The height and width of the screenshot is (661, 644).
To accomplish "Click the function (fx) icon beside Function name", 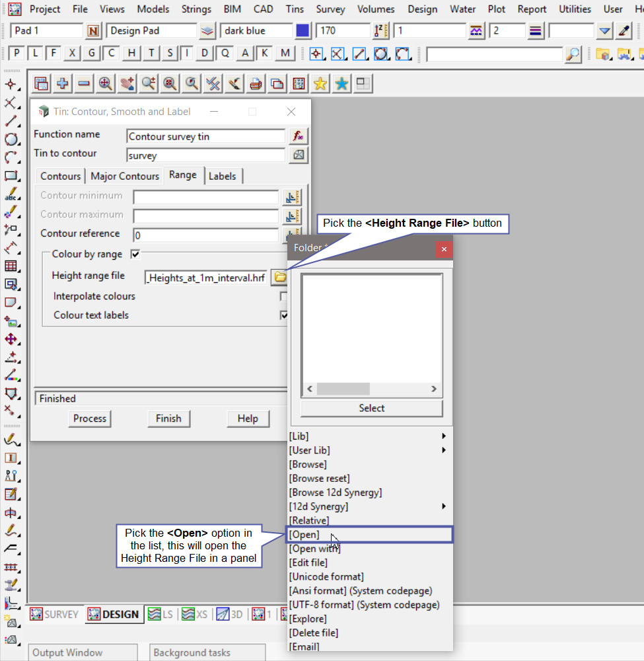I will tap(299, 136).
